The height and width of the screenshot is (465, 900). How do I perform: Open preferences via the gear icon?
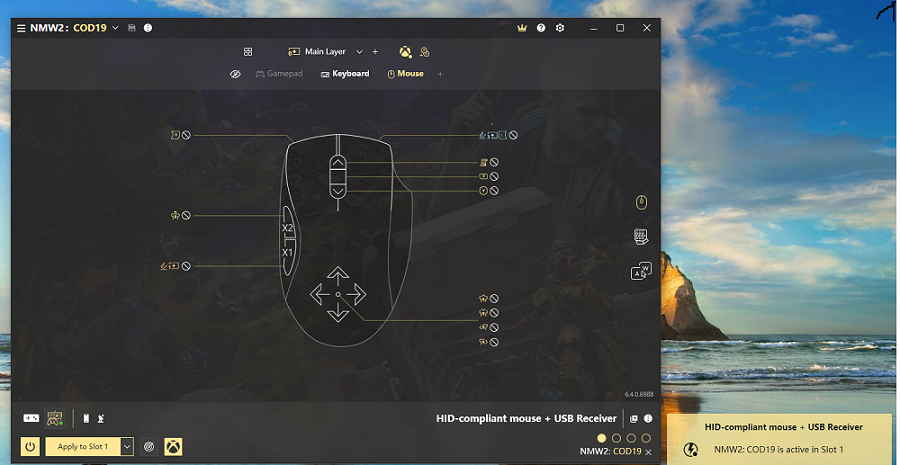coord(560,28)
